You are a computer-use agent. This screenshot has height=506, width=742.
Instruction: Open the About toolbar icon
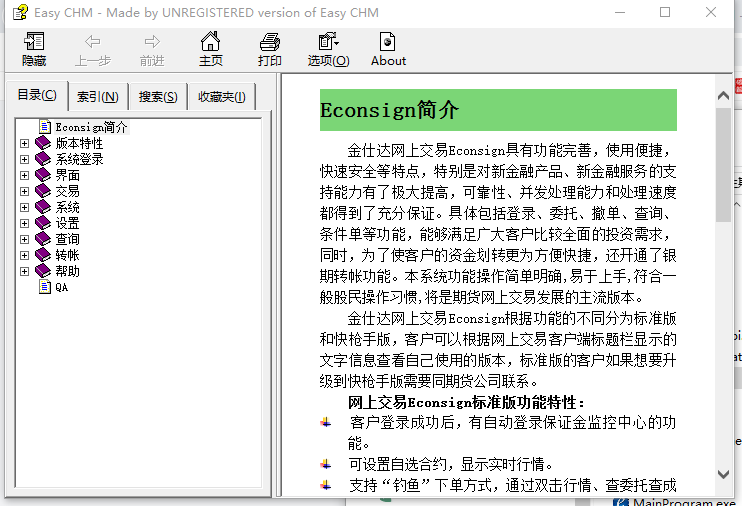[x=388, y=41]
